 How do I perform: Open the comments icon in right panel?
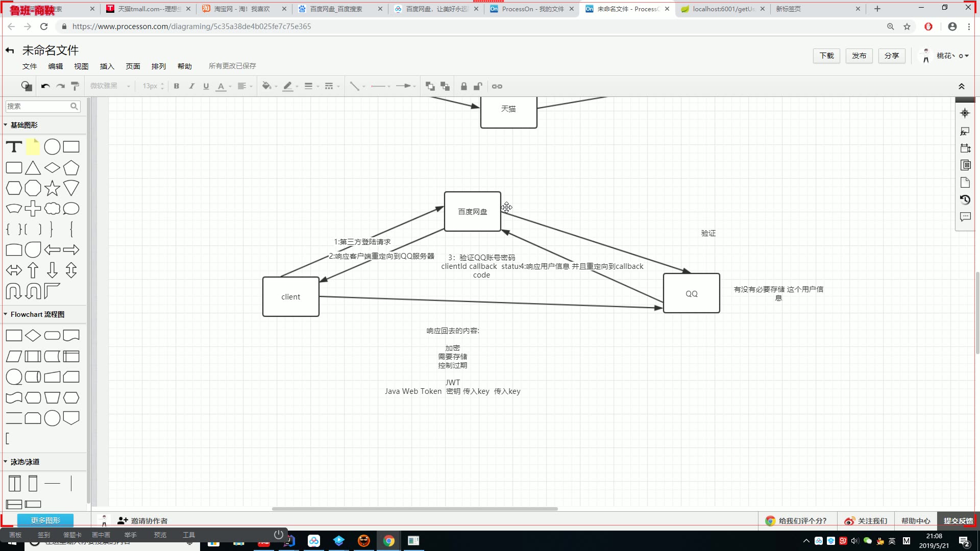pos(965,217)
